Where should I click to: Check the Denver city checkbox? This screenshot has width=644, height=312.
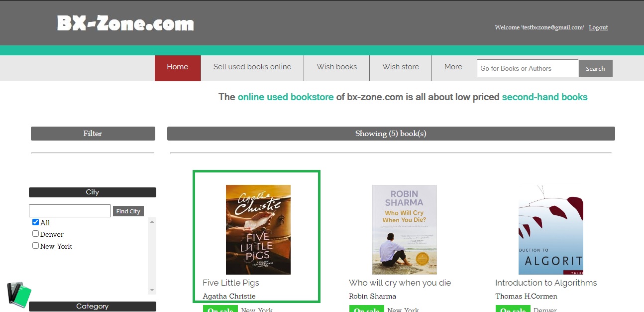pyautogui.click(x=35, y=234)
